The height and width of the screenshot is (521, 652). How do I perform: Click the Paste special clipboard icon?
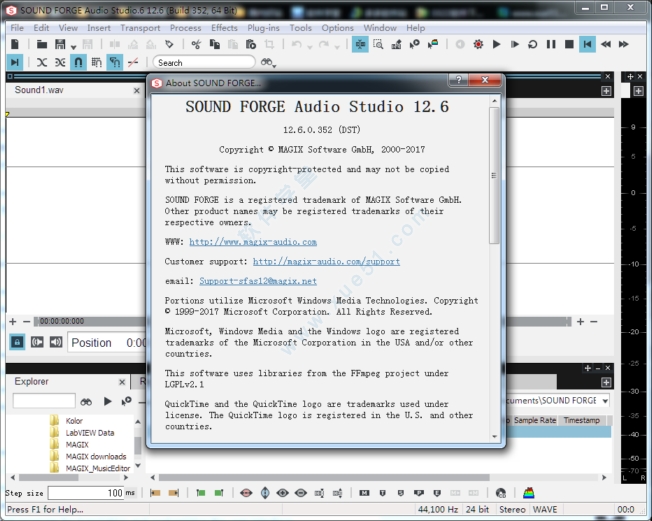point(251,44)
